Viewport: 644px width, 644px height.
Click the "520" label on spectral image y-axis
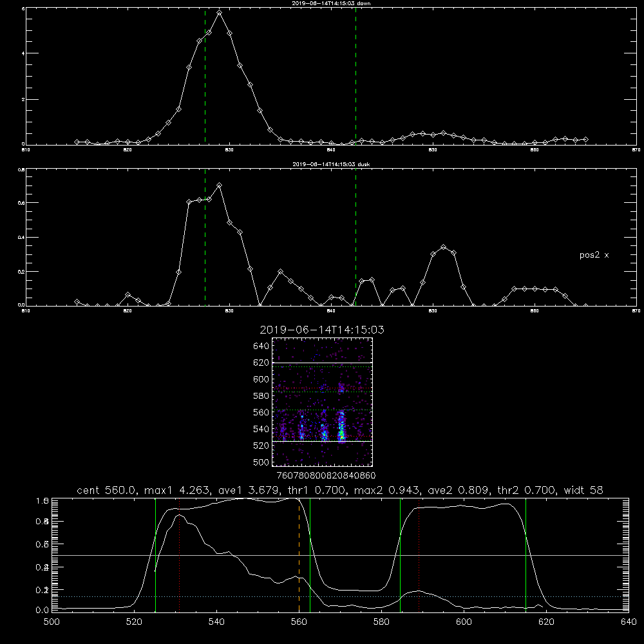pyautogui.click(x=261, y=446)
